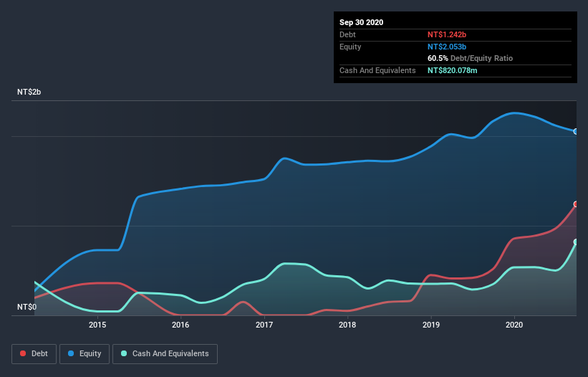Click the 2017 x-axis label
Viewport: 588px width, 377px height.
(264, 325)
